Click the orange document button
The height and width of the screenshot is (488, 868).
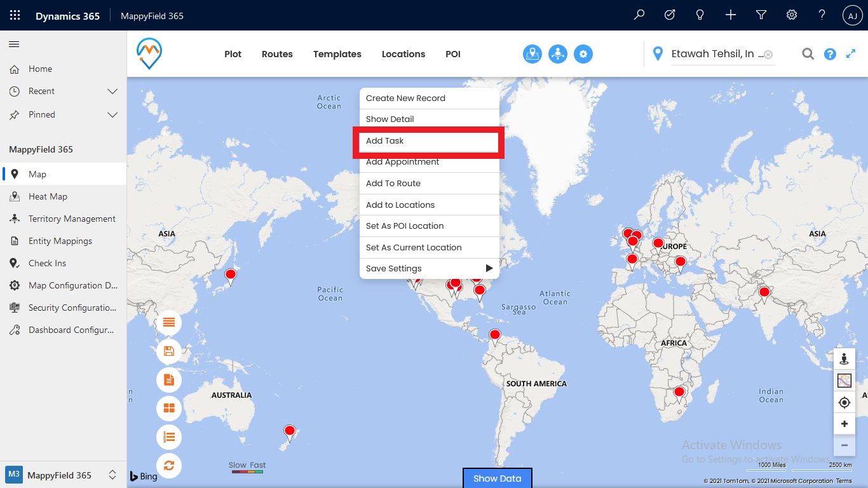[x=169, y=380]
